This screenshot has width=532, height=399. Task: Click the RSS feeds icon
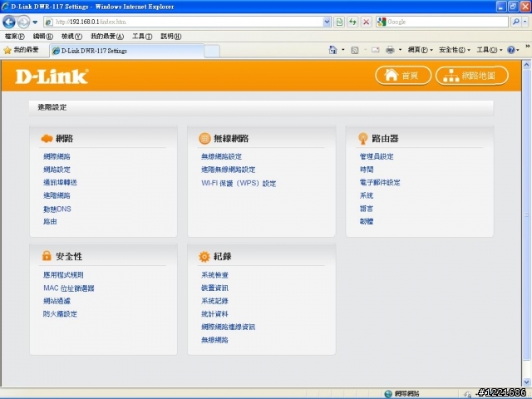point(355,50)
